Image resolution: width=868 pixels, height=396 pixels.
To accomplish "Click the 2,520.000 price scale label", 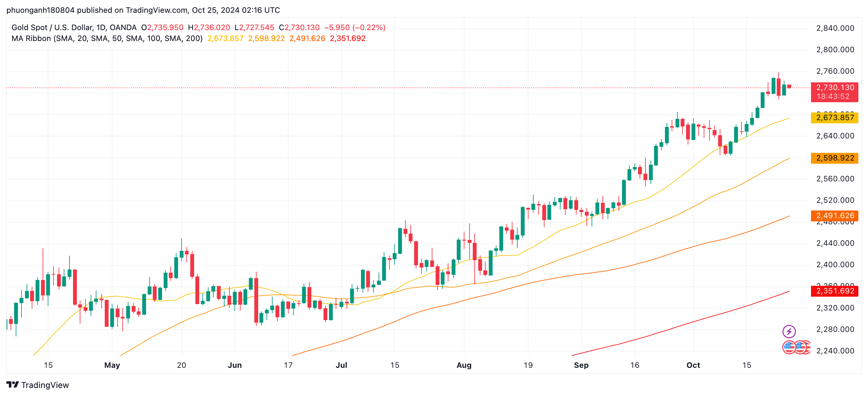I will (x=835, y=201).
